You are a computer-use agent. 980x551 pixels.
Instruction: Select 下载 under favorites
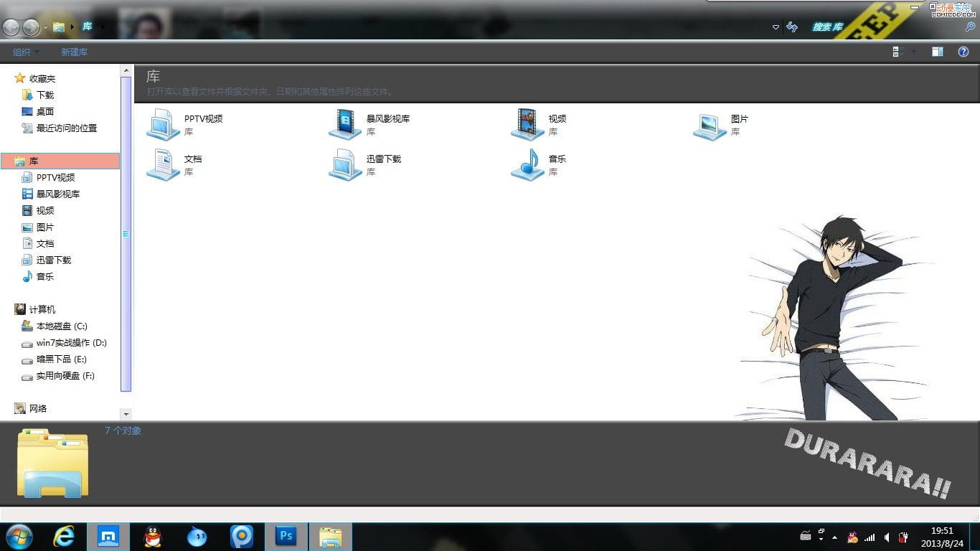[45, 95]
